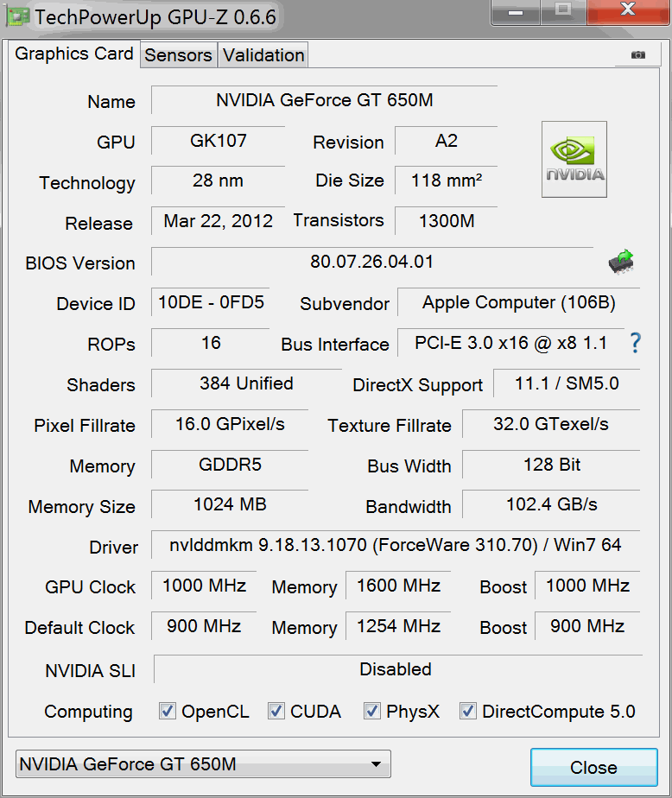Click the Bus Interface field PCI-E 3.0 x16
The width and height of the screenshot is (672, 798).
click(x=510, y=343)
